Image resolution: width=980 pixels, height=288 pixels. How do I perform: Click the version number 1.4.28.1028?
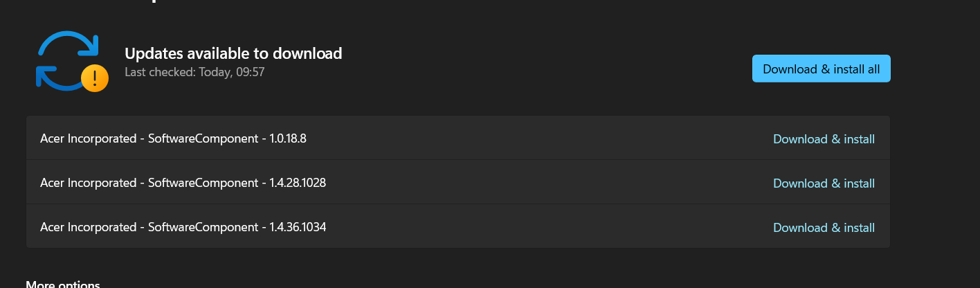[x=298, y=183]
